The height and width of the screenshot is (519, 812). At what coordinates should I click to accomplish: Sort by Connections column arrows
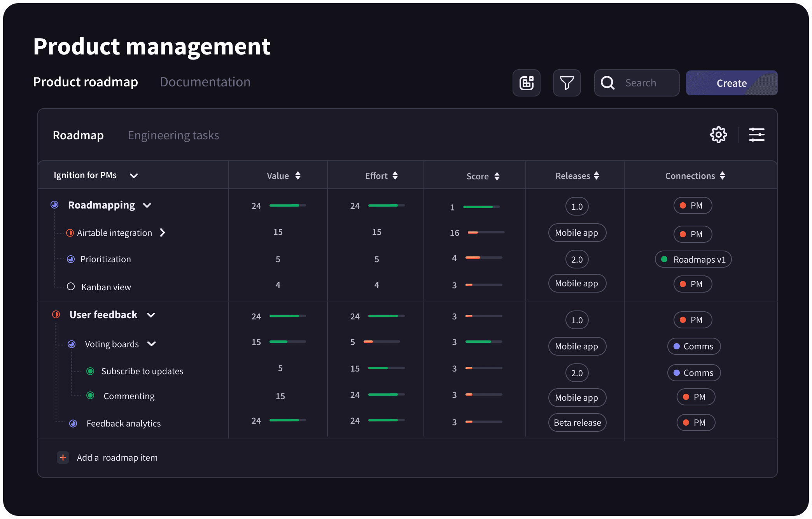723,175
